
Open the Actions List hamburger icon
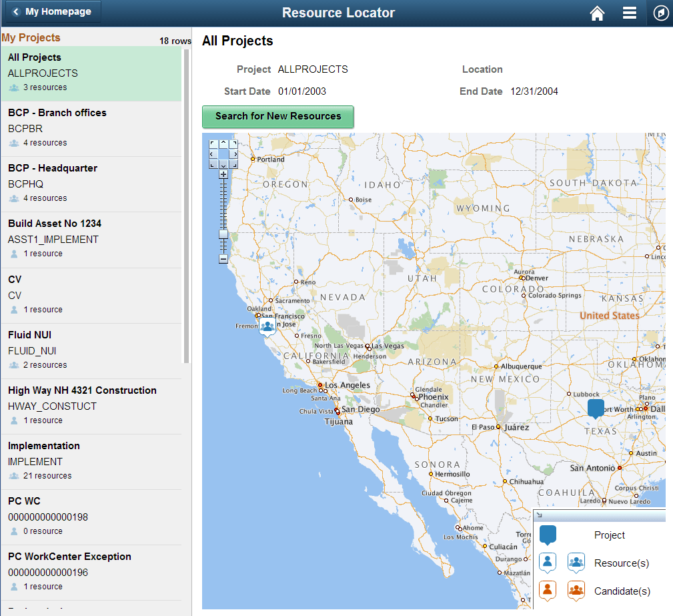tap(629, 13)
